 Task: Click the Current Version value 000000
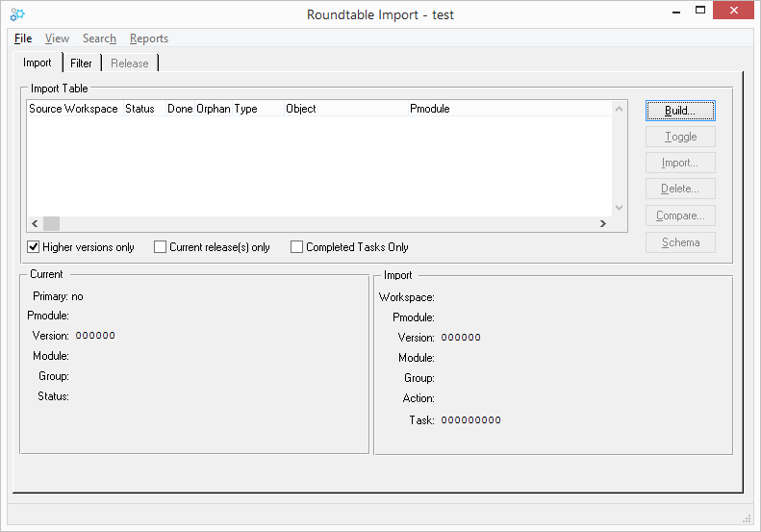coord(95,336)
